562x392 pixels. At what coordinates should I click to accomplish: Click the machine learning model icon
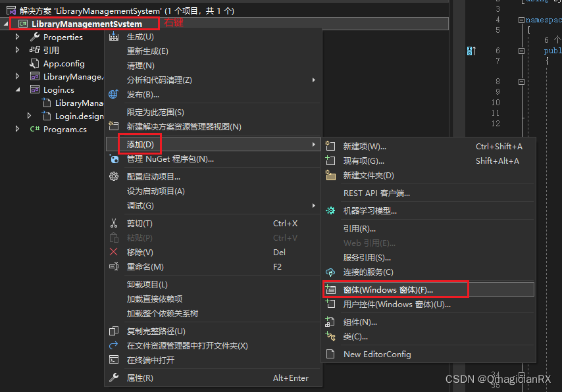[330, 210]
